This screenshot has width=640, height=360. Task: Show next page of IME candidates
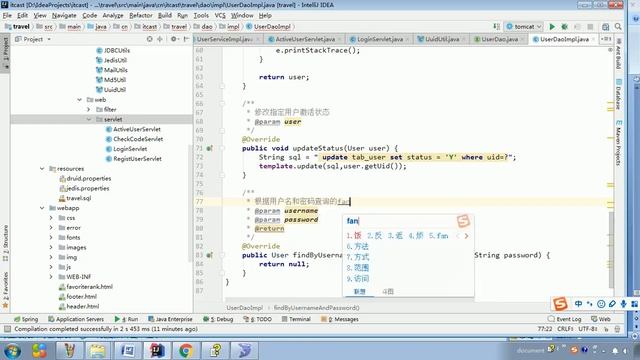pos(466,236)
